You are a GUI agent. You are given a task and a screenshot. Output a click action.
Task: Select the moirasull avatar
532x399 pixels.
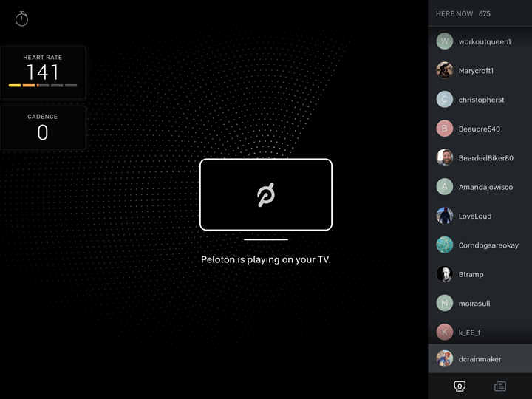tap(445, 303)
